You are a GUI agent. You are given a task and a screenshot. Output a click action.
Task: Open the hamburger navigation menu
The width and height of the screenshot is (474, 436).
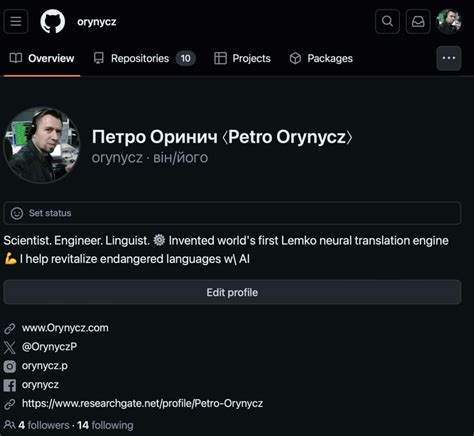pyautogui.click(x=16, y=22)
